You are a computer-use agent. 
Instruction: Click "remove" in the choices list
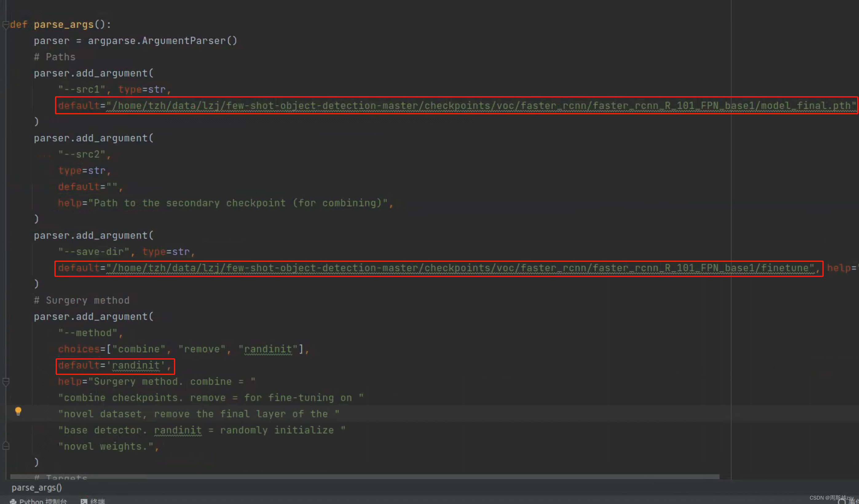pyautogui.click(x=202, y=349)
